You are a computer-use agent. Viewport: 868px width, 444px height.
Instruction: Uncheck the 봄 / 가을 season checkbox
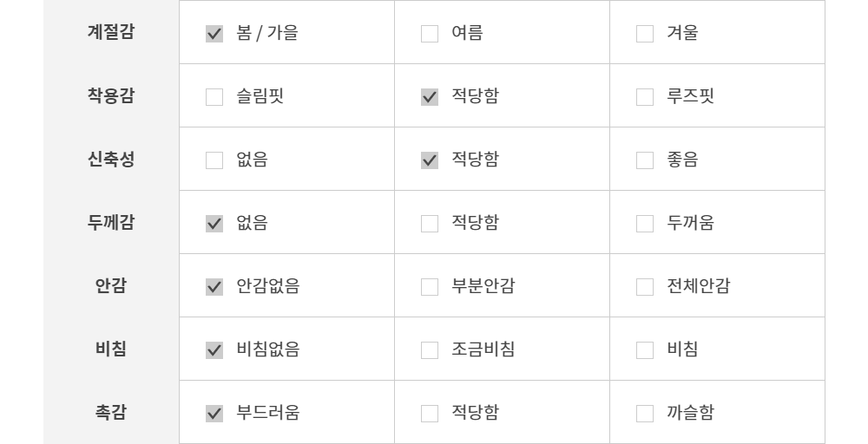(214, 34)
